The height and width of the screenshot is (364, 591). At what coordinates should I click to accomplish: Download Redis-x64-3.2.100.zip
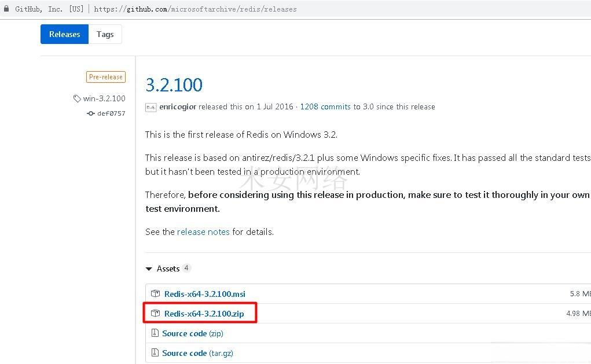[204, 314]
